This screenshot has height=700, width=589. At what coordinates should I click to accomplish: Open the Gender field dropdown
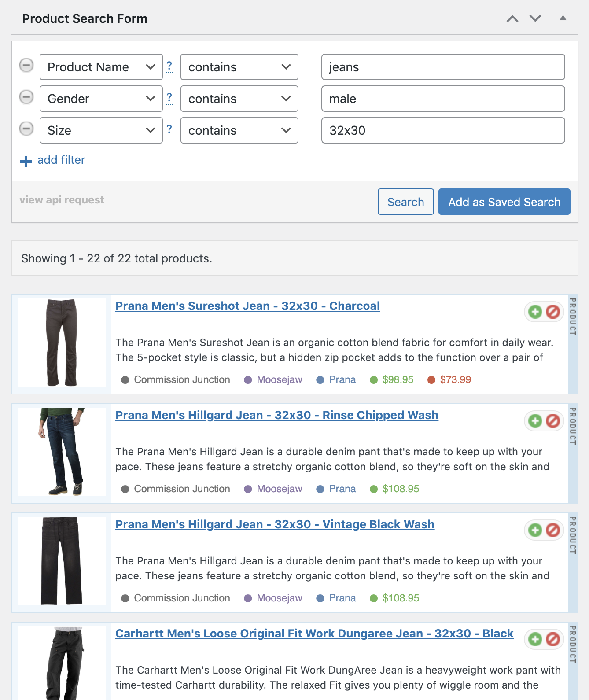101,99
